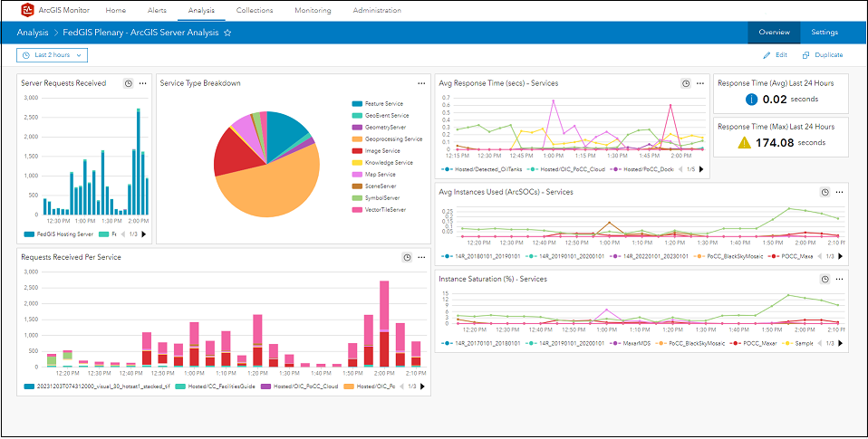The width and height of the screenshot is (868, 439).
Task: Click the "174.08" response time value
Action: click(x=775, y=143)
